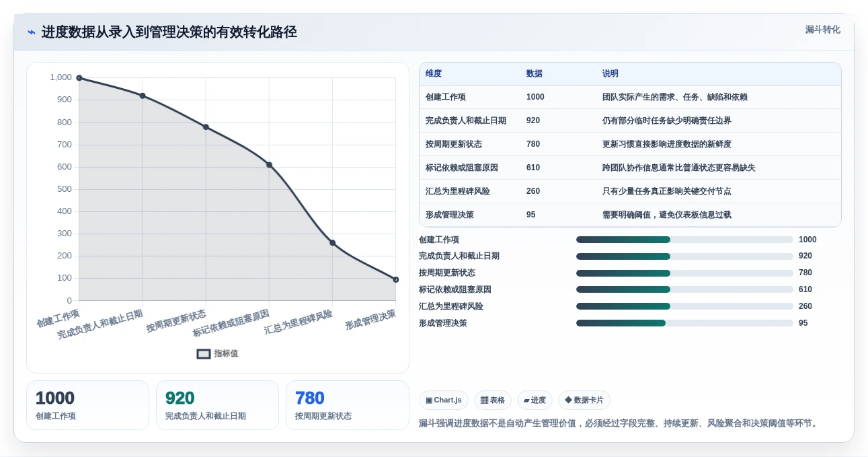Click the 漏斗转化 label in header
The height and width of the screenshot is (457, 868).
(822, 30)
